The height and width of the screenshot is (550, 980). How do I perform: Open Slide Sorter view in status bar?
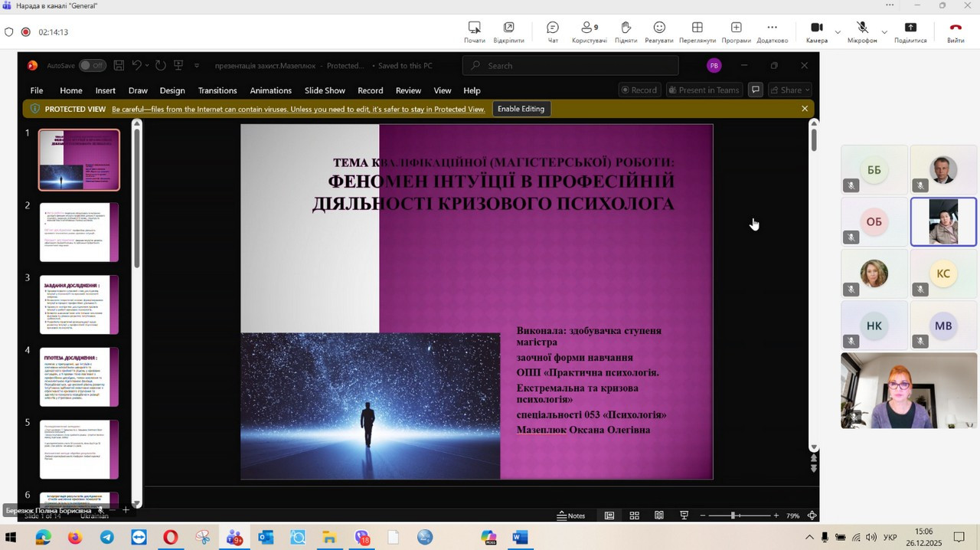[634, 516]
